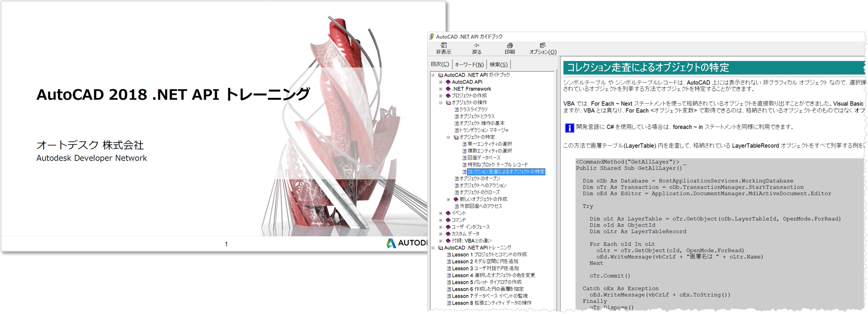Collapse the オブジェクトの特定 node

coord(448,137)
